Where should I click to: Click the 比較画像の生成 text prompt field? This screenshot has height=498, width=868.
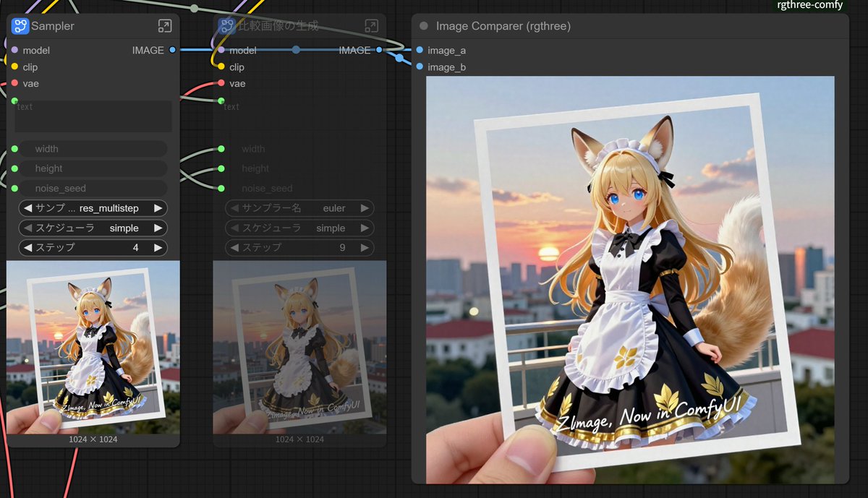click(299, 116)
